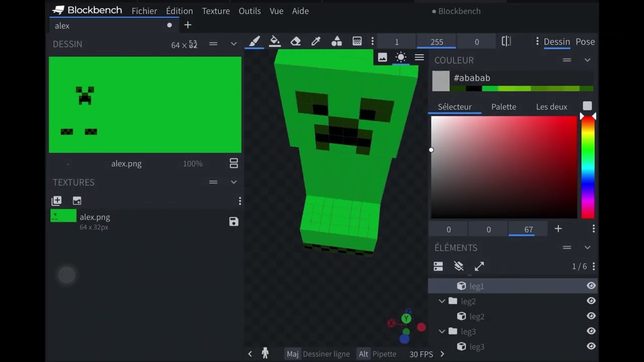Image resolution: width=644 pixels, height=362 pixels.
Task: Open the Outils menu
Action: pos(250,11)
